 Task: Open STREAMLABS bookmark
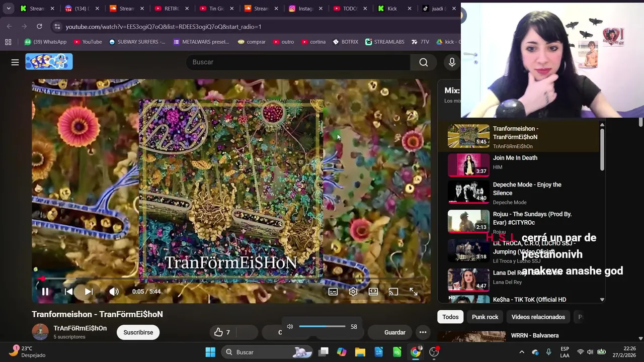click(385, 42)
